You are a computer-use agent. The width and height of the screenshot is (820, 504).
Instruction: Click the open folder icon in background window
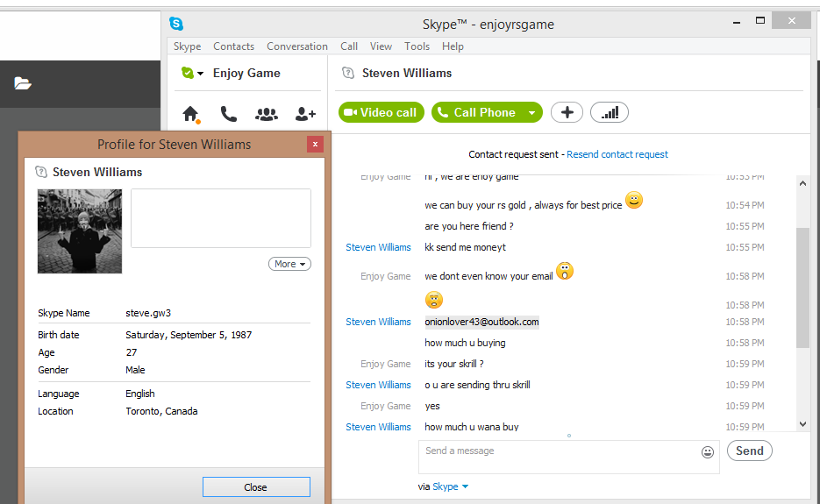(x=23, y=83)
